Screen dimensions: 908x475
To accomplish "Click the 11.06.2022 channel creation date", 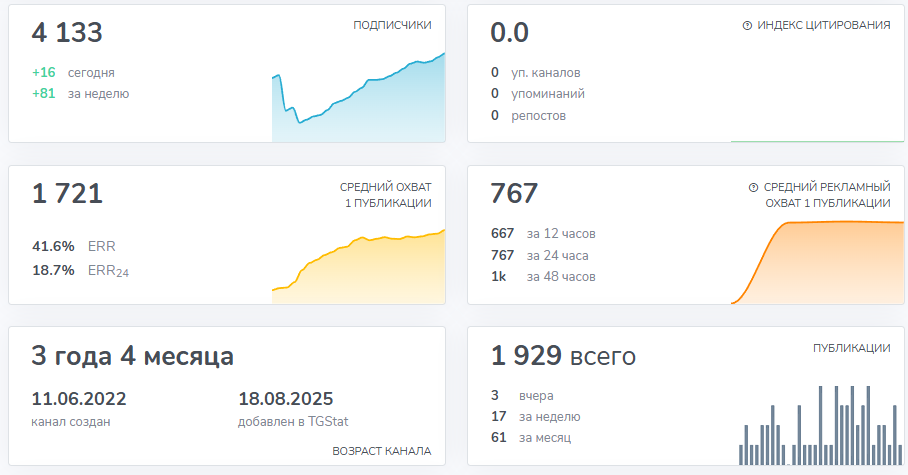I will [79, 398].
